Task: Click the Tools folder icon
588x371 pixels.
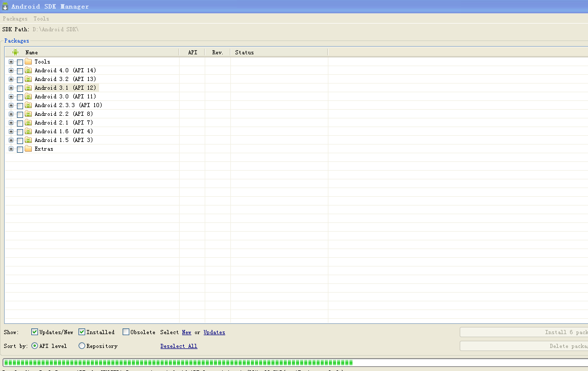Action: tap(28, 61)
